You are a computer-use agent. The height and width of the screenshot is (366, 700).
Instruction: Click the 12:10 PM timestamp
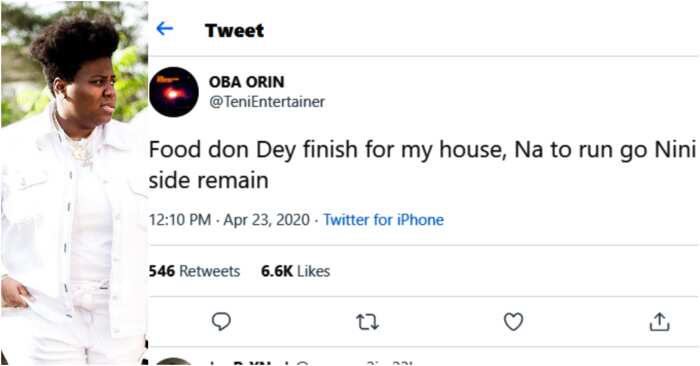[179, 220]
